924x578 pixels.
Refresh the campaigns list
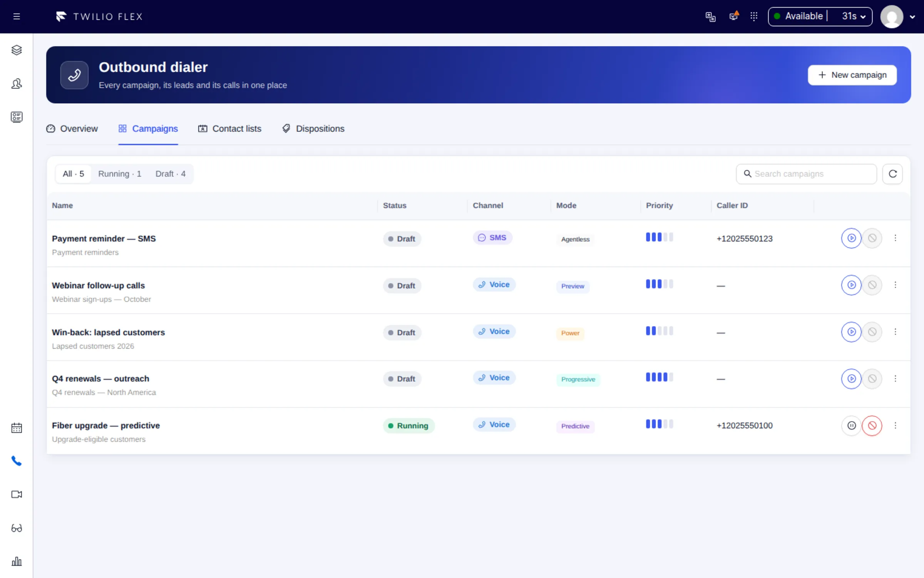pyautogui.click(x=892, y=174)
